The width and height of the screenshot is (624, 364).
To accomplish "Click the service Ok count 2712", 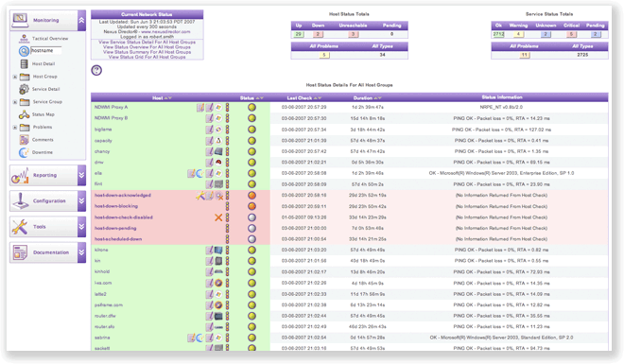I will (x=498, y=34).
